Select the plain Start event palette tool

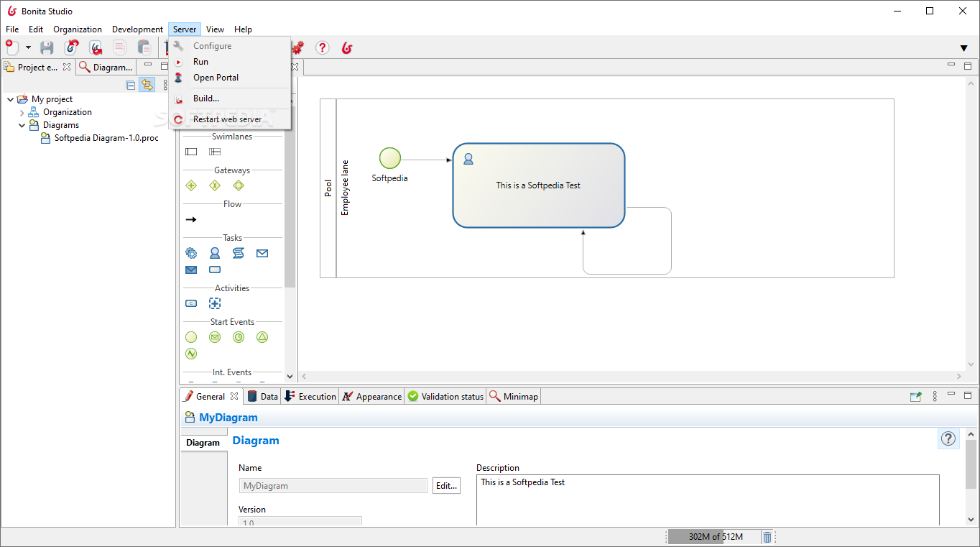coord(191,337)
